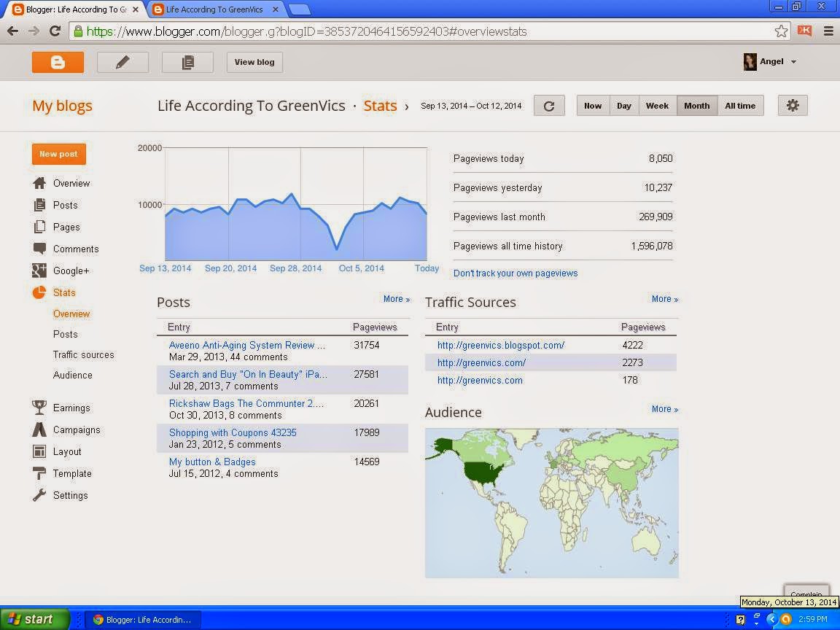Open http://greenvics.blogspot.com/ traffic source
Screen dimensions: 840x630
pos(501,346)
